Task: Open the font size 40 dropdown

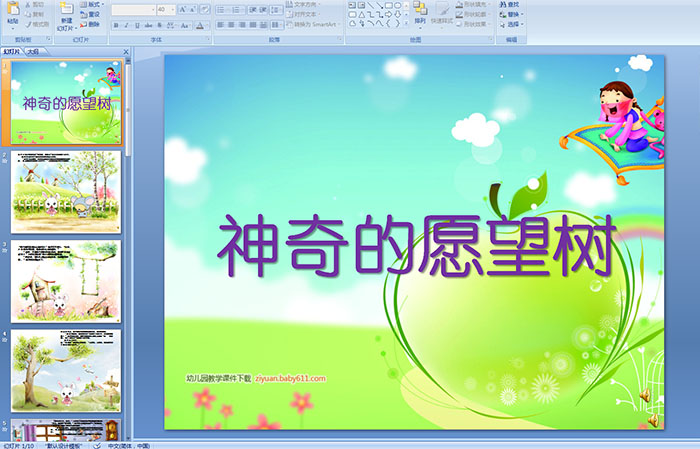Action: (x=166, y=9)
